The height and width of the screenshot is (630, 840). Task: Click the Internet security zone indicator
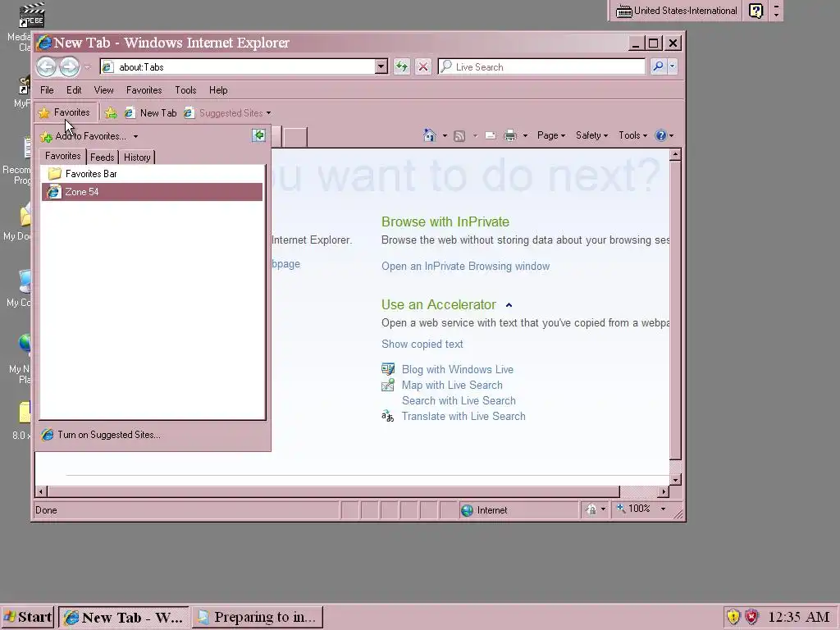click(518, 510)
